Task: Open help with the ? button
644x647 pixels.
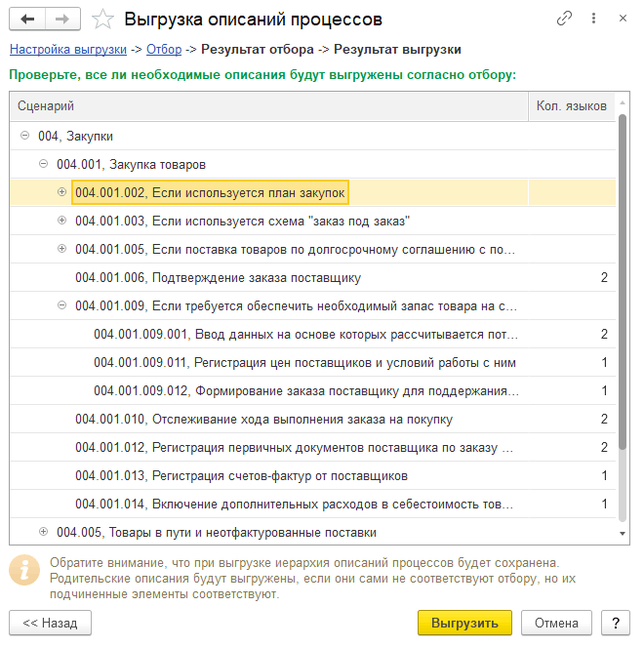Action: [x=616, y=623]
